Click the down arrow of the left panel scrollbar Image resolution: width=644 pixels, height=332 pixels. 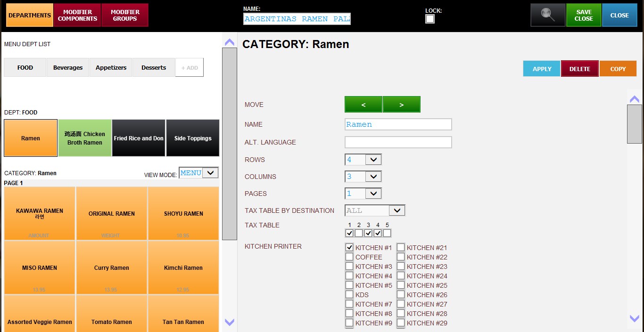tap(230, 323)
